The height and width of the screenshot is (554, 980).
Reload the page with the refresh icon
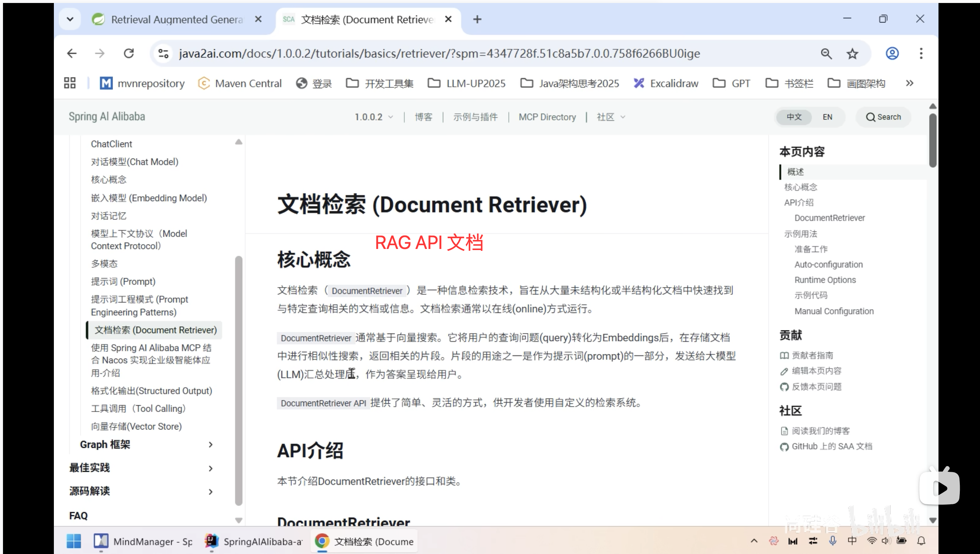pos(129,53)
